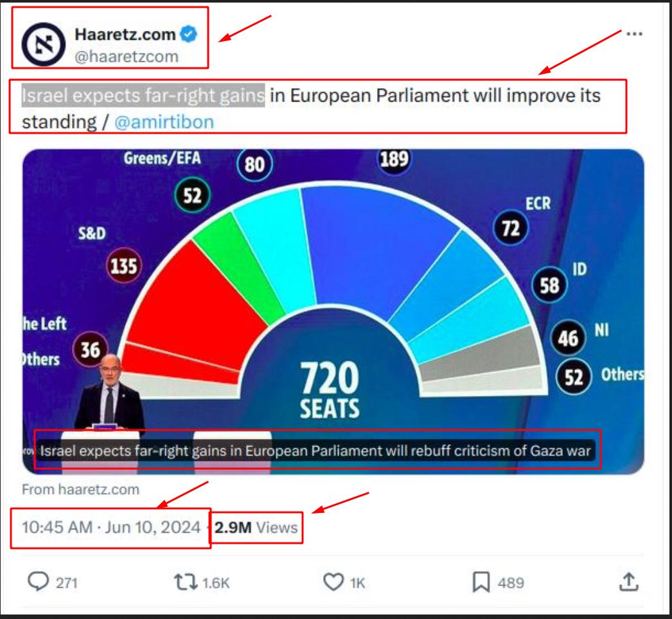Viewport: 672px width, 619px height.
Task: Click the Haaretz.com display name
Action: tap(125, 35)
